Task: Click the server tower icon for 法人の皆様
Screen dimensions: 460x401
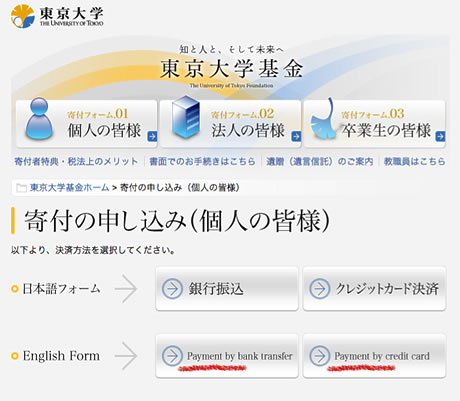Action: (186, 117)
